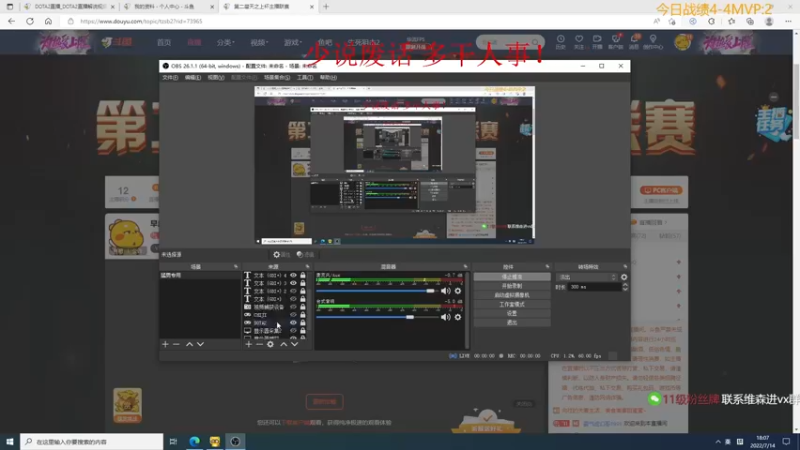Remove selected scene with minus icon in Scenes panel
800x450 pixels.
(176, 344)
